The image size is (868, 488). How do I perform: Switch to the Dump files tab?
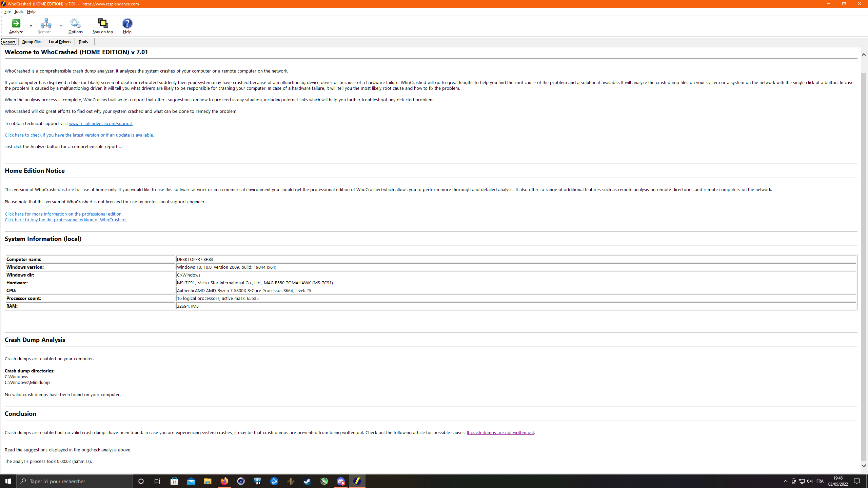coord(32,42)
